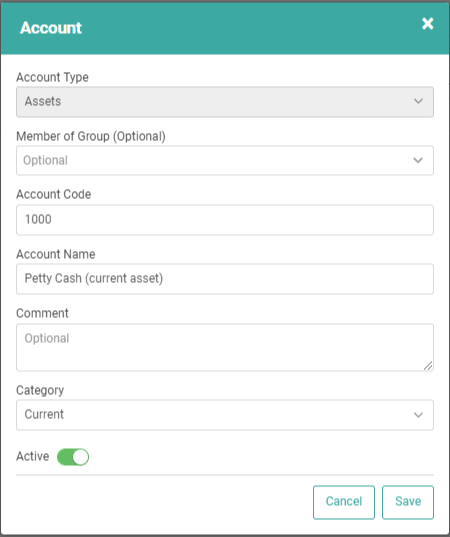Click into the Account Name field with Petty Cash
450x537 pixels.
click(225, 279)
